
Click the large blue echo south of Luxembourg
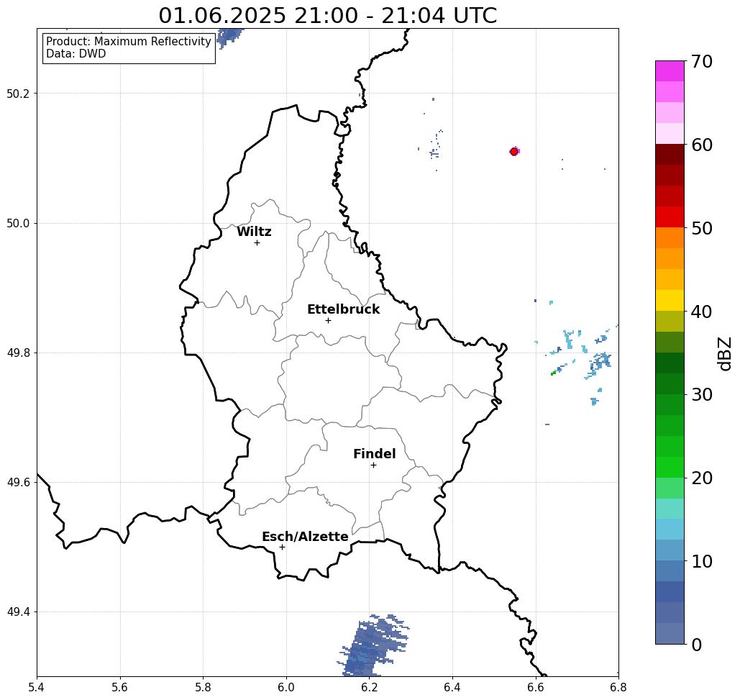pos(374,645)
